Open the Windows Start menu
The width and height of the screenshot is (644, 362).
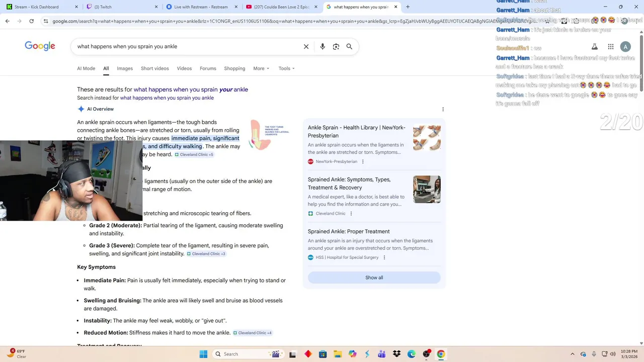click(203, 354)
